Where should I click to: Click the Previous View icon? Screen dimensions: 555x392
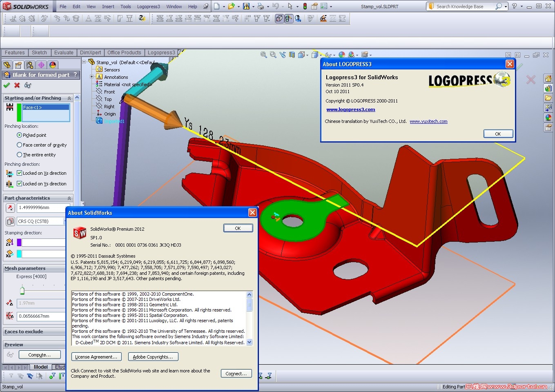coord(283,55)
